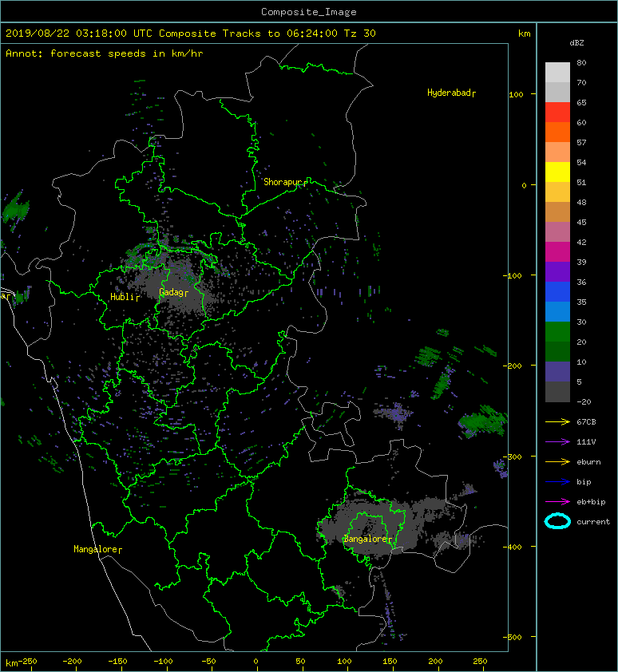Click the -150 tick on horizontal axis
618x672 pixels.
(x=117, y=662)
